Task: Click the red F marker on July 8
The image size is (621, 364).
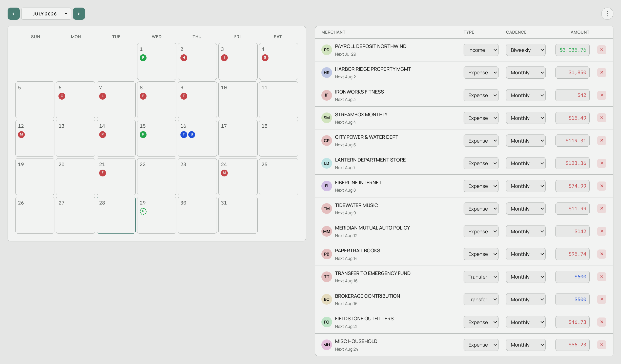Action: coord(143,96)
